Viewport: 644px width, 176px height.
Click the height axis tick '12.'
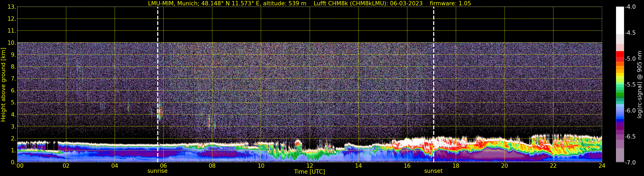(x=12, y=19)
